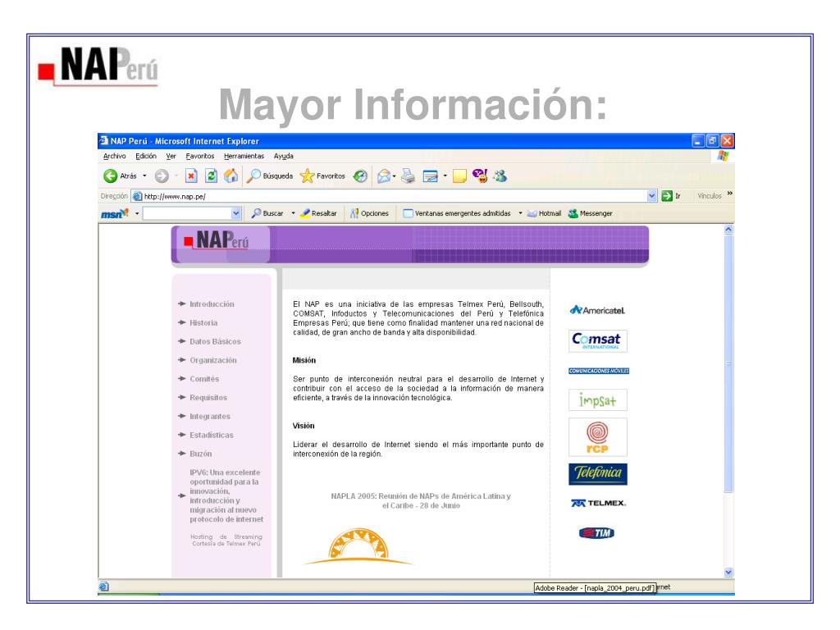Click the yellow note Discuss icon
The height and width of the screenshot is (630, 840).
pos(459,176)
